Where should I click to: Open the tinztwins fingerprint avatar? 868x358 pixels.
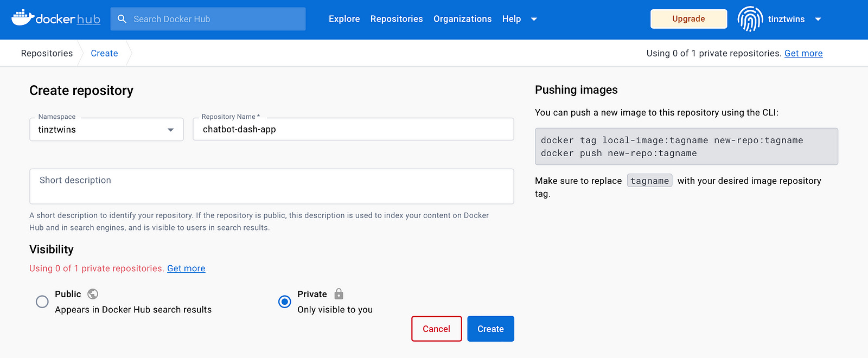pyautogui.click(x=750, y=19)
